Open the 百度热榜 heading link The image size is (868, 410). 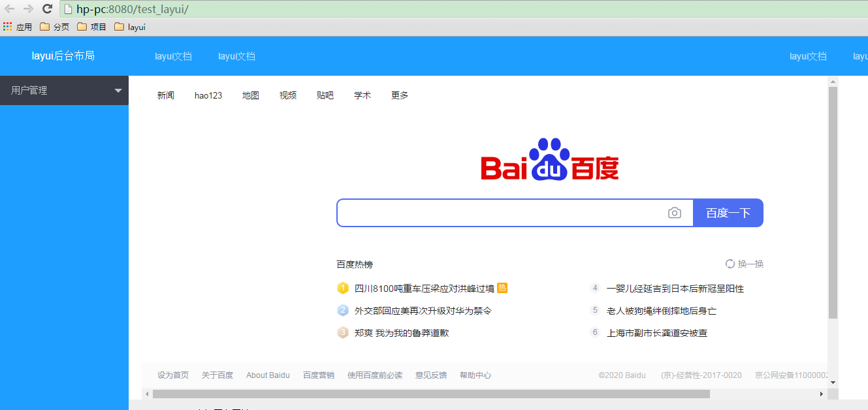pos(355,264)
